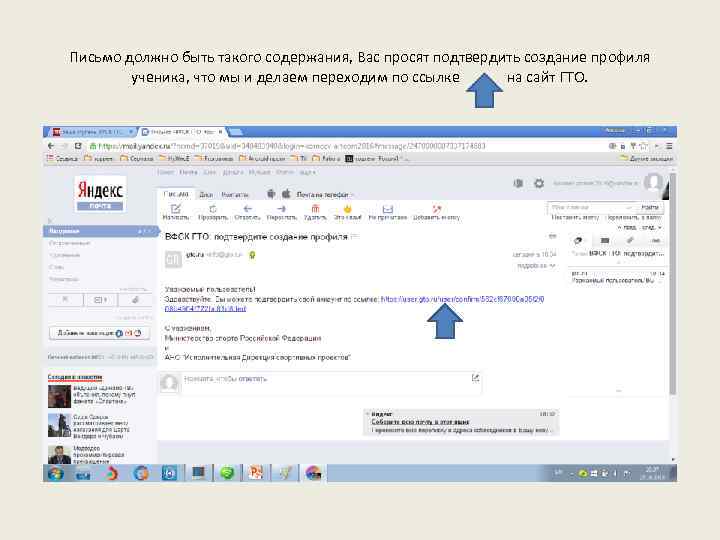This screenshot has width=720, height=540.
Task: Click the Yandex Почта logo
Action: pyautogui.click(x=100, y=194)
